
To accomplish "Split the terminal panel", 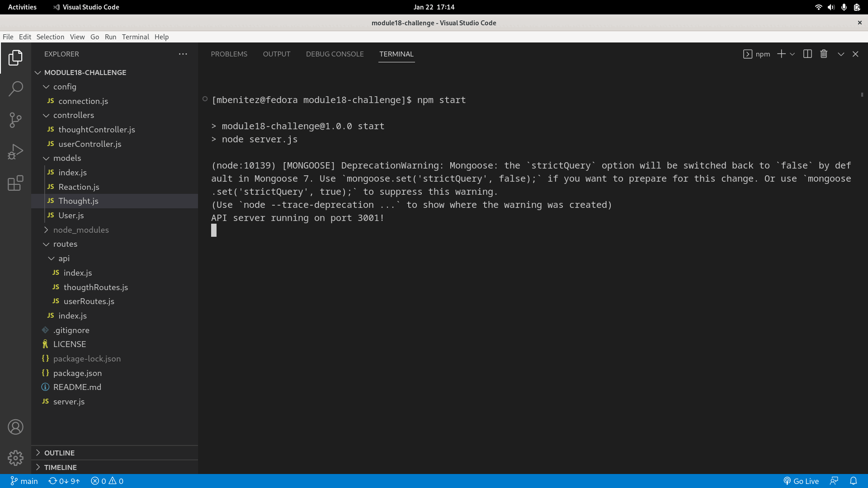I will coord(807,54).
